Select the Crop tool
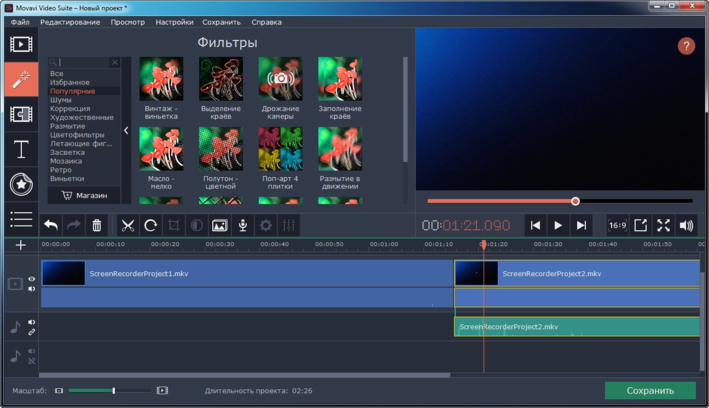The height and width of the screenshot is (408, 709). [x=174, y=225]
